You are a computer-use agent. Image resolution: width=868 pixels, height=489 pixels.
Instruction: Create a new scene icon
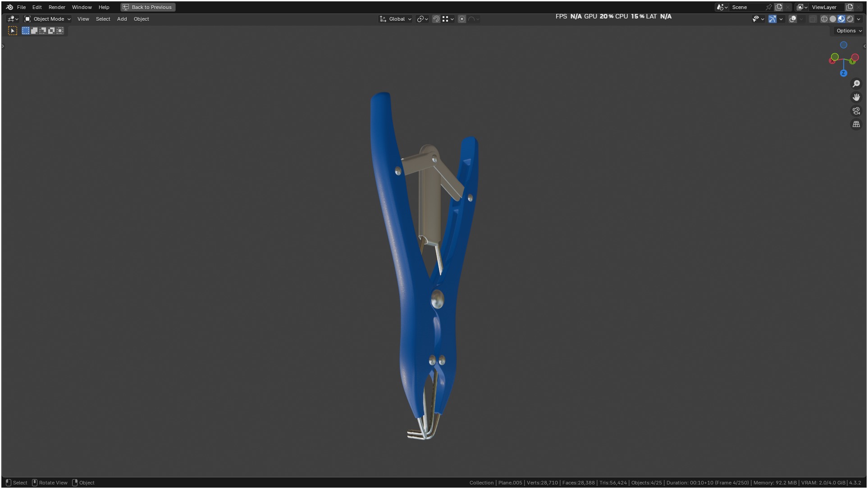tap(778, 7)
